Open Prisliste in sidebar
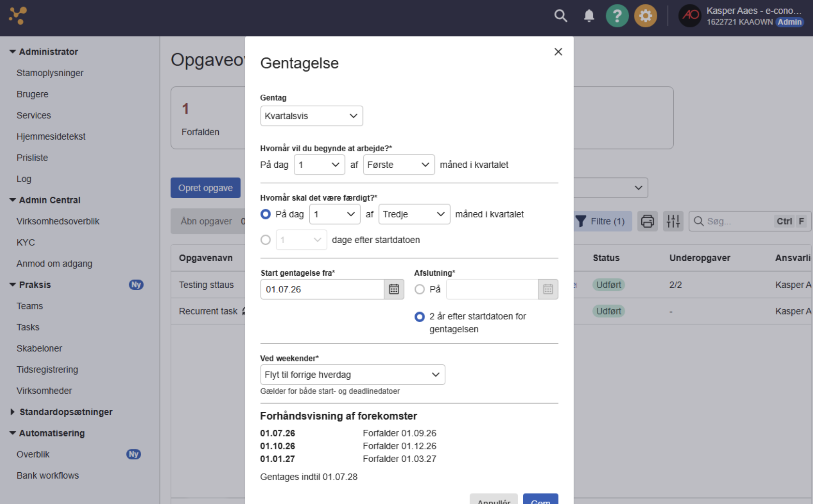This screenshot has height=504, width=813. 32,158
